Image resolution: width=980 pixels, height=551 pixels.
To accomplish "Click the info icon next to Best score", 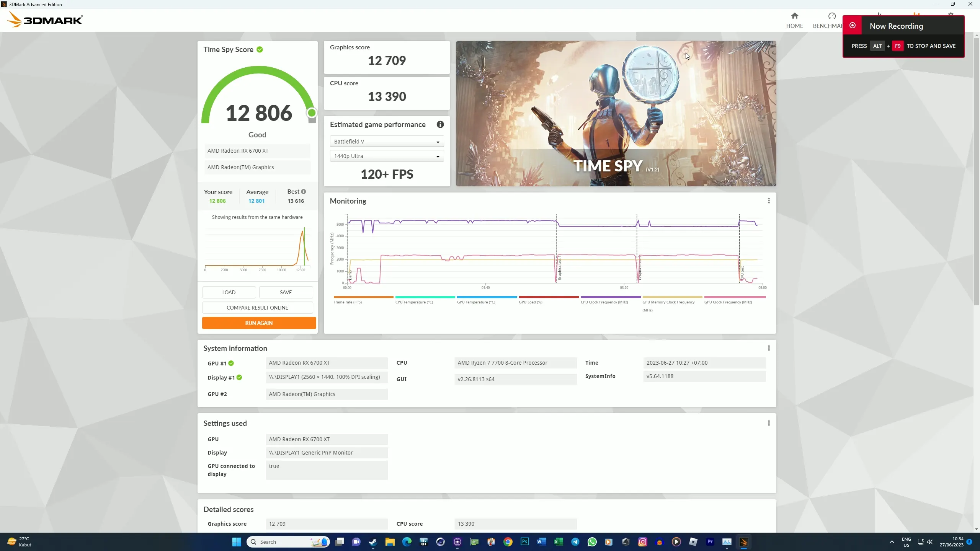I will [304, 192].
